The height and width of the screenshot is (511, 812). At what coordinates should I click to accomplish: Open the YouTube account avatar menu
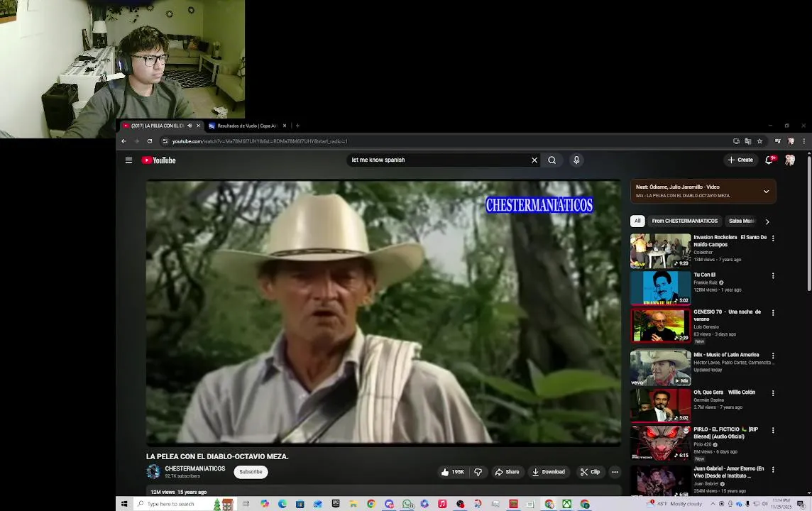(x=790, y=160)
